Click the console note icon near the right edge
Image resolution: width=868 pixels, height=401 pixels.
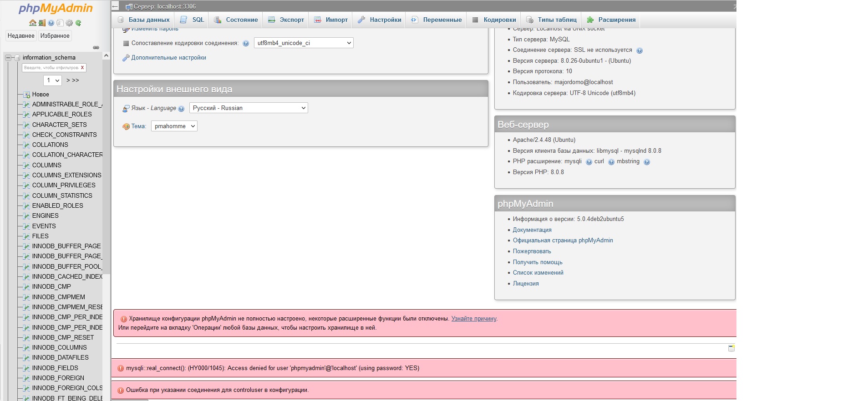pyautogui.click(x=731, y=348)
